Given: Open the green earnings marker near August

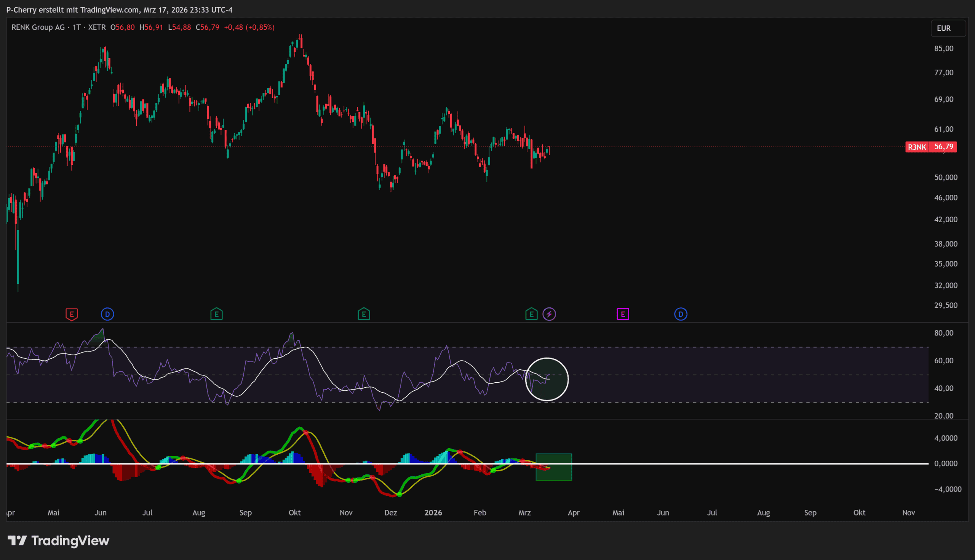Looking at the screenshot, I should click(216, 314).
